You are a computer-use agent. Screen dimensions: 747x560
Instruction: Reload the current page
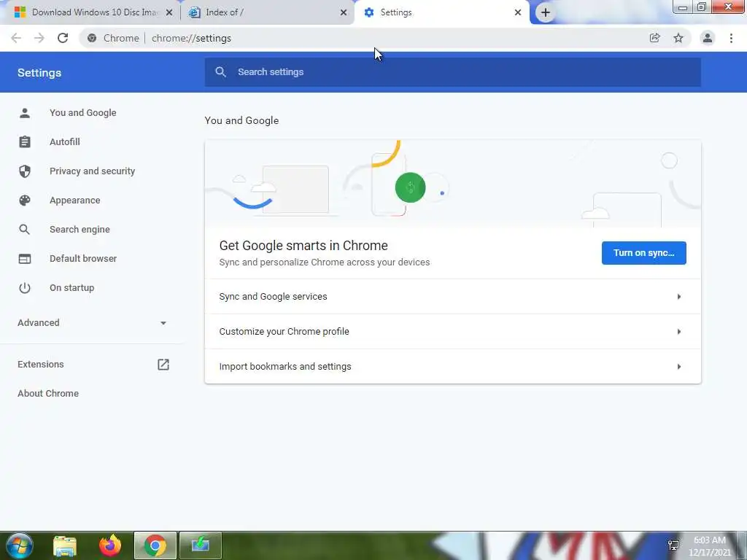click(63, 38)
